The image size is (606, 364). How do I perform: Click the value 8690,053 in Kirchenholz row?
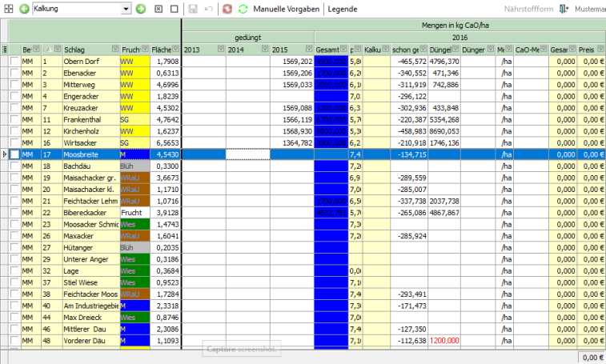pyautogui.click(x=444, y=131)
